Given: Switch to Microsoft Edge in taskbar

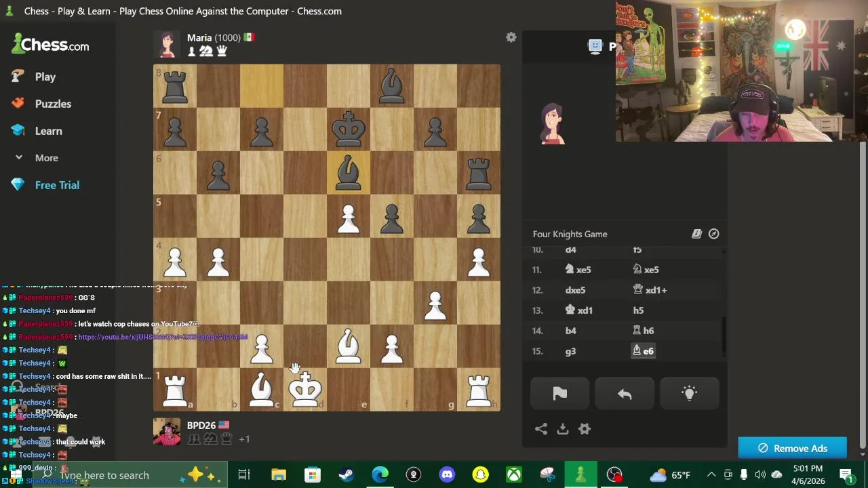Looking at the screenshot, I should tap(380, 475).
